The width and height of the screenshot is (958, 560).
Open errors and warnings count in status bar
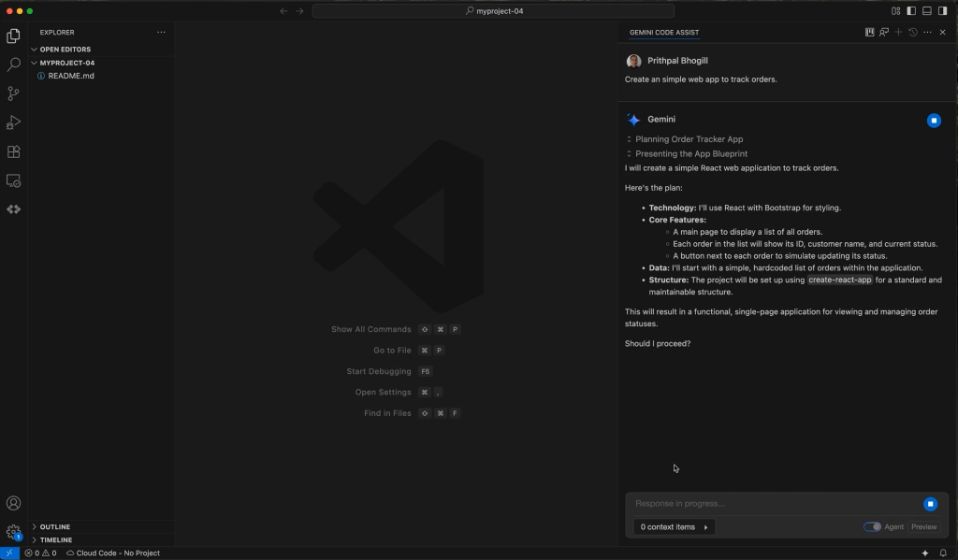(x=40, y=553)
